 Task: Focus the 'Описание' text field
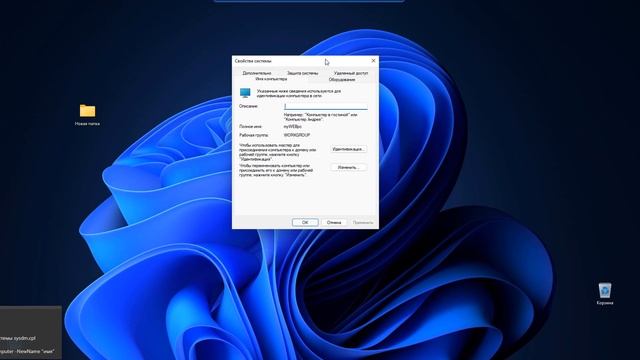click(x=326, y=106)
